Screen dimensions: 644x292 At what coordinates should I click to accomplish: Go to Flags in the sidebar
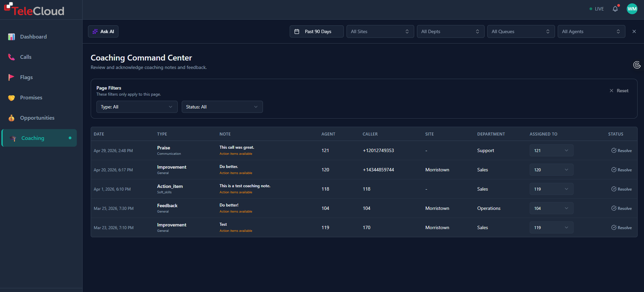39,77
